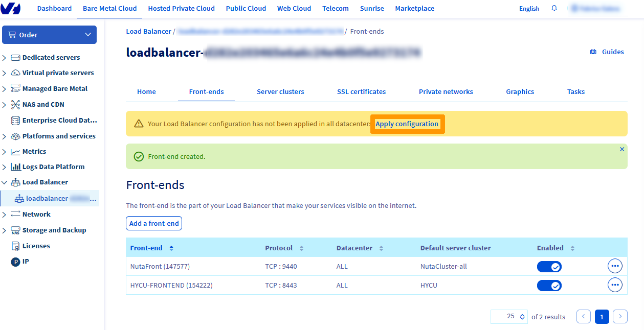The image size is (644, 330).
Task: Select Enterprise Cloud Databases in sidebar
Action: pyautogui.click(x=59, y=120)
